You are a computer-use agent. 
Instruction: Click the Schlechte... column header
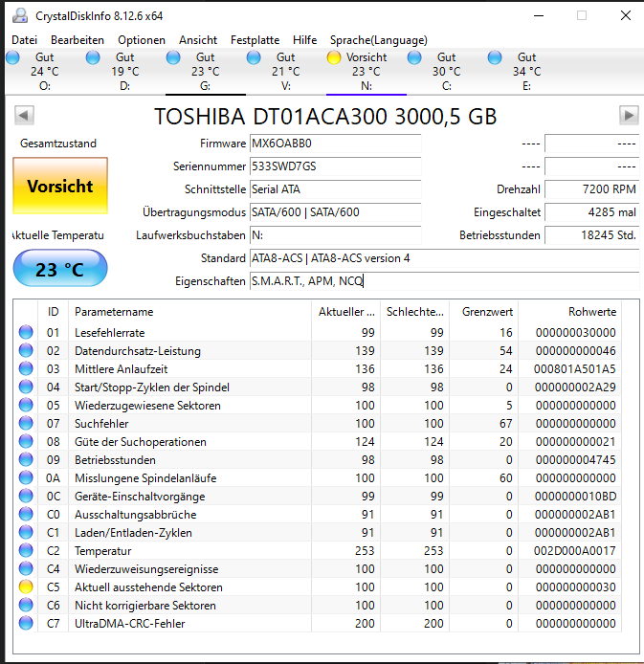415,312
